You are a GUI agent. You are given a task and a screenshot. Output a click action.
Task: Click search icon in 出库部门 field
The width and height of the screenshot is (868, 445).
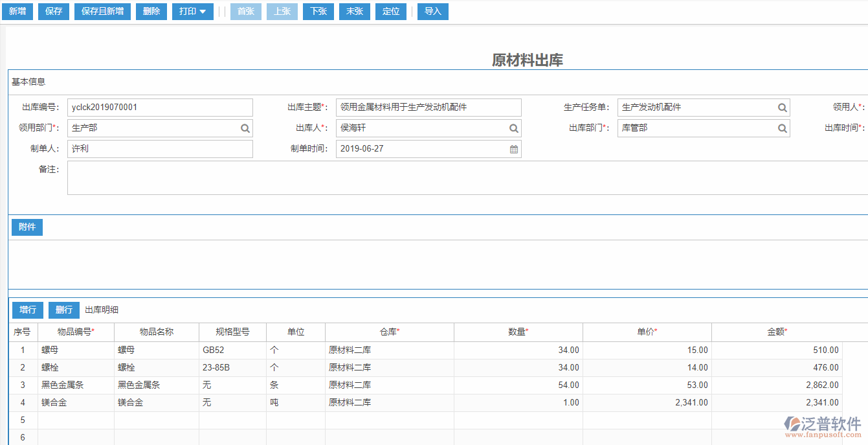point(782,128)
